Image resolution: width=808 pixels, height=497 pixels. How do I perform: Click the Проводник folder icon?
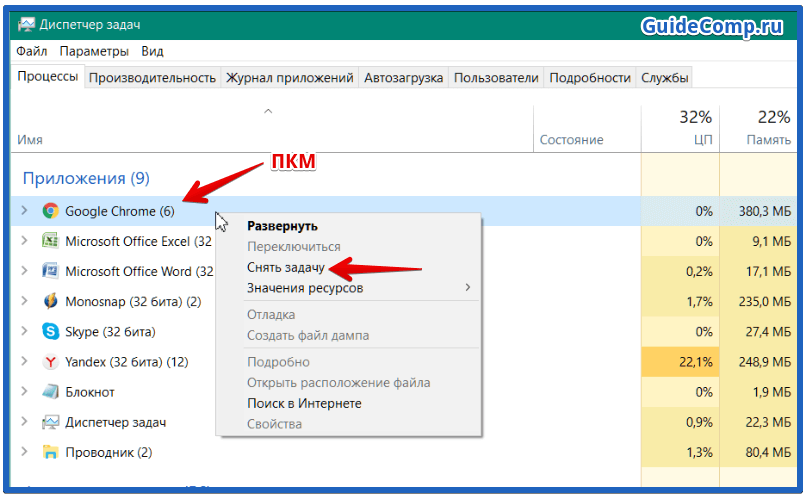[50, 452]
